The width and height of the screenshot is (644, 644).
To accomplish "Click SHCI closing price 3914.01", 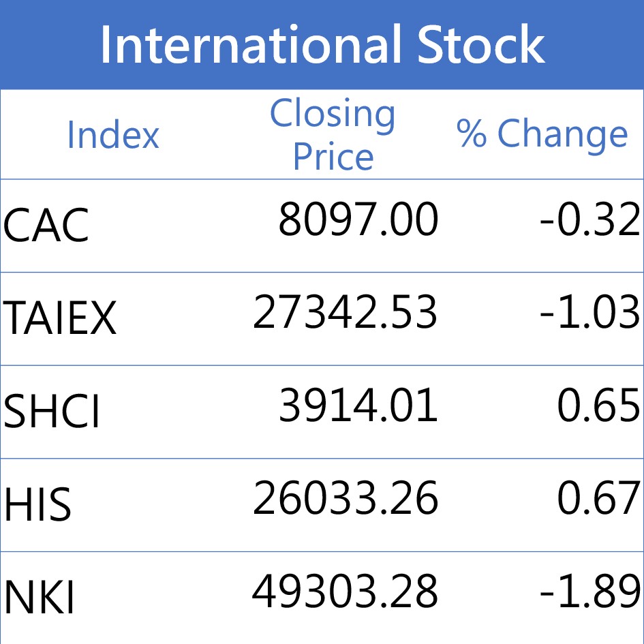I will (358, 405).
